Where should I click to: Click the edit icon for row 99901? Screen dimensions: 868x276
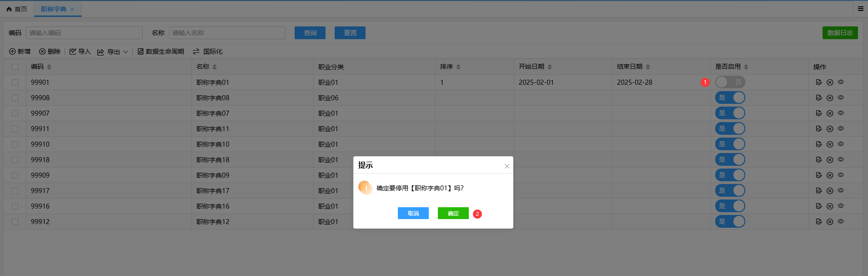click(818, 82)
